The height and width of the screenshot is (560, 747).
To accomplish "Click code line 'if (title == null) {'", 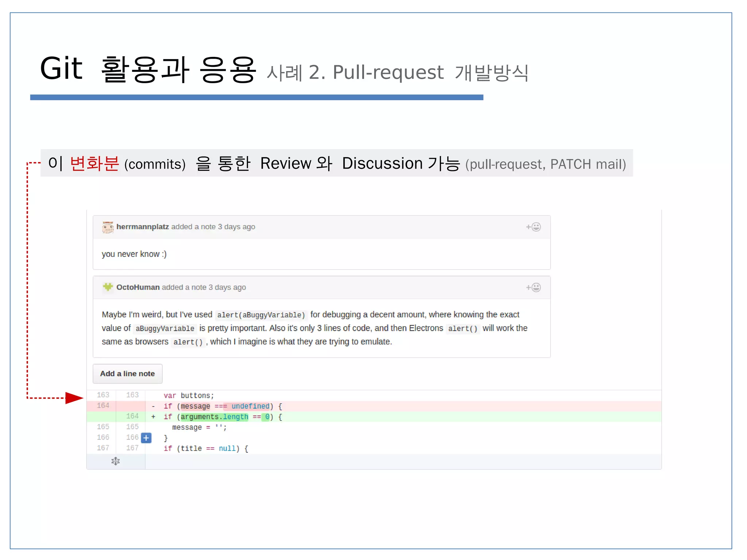I will coord(206,448).
